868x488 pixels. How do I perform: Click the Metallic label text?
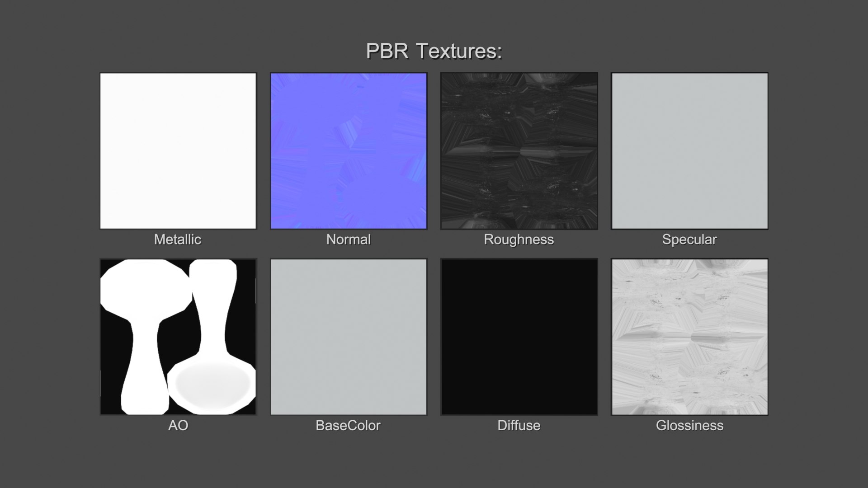point(178,239)
